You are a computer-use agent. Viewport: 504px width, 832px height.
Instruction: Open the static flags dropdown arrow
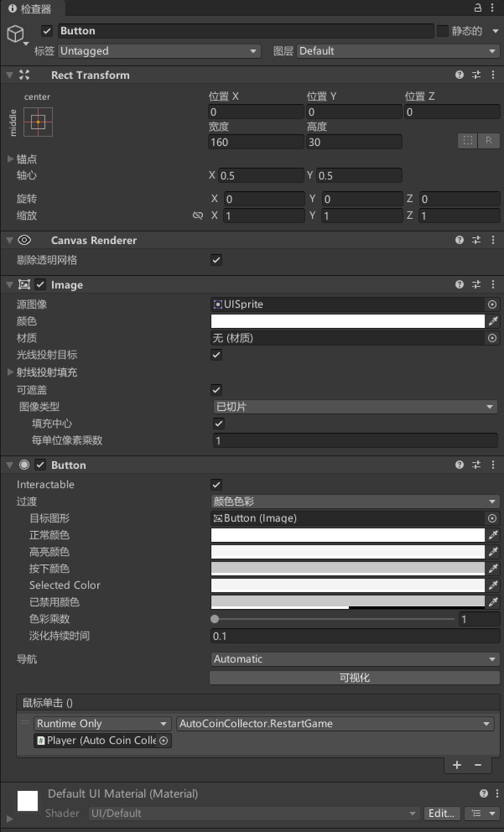496,31
